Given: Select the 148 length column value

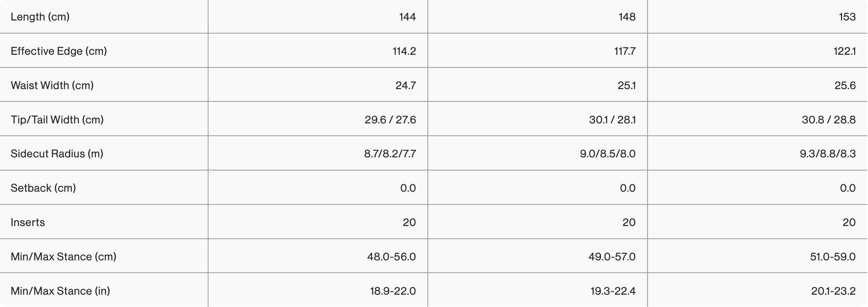Looking at the screenshot, I should point(627,17).
